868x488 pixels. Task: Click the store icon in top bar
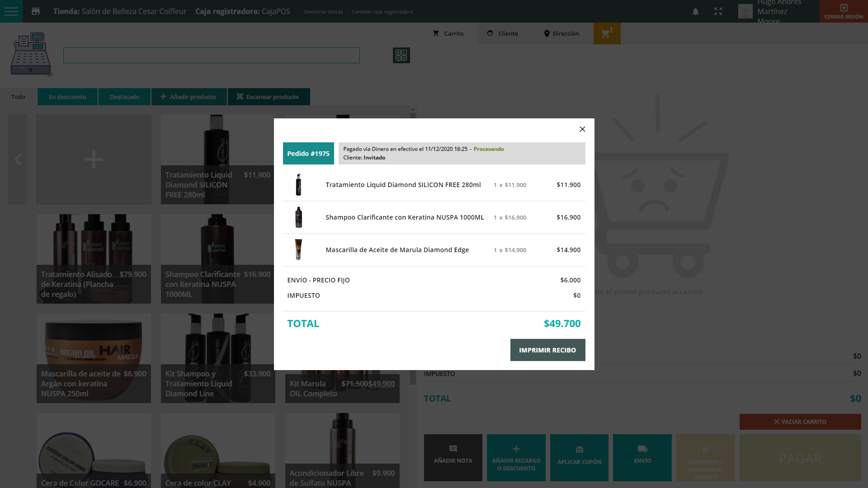point(36,11)
